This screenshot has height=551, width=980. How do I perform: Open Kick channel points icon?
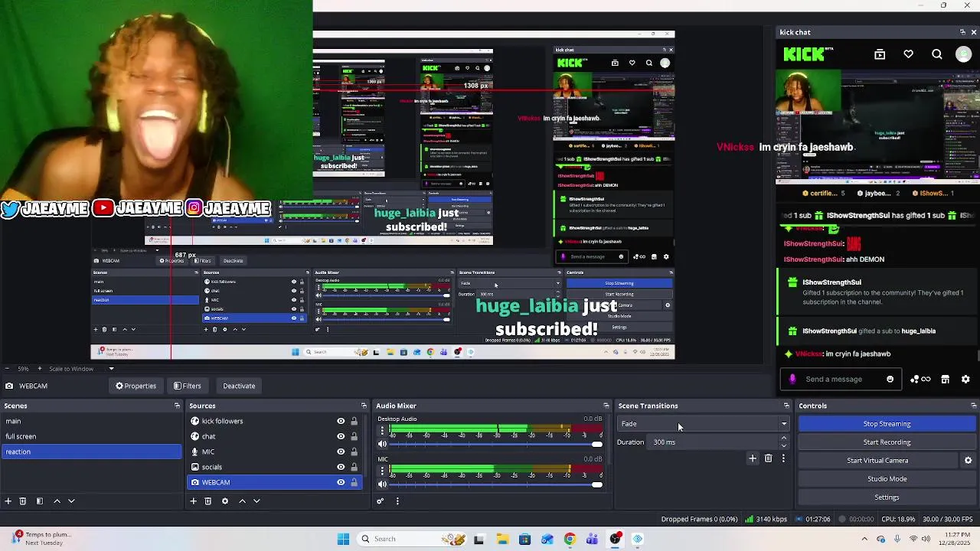click(x=920, y=380)
